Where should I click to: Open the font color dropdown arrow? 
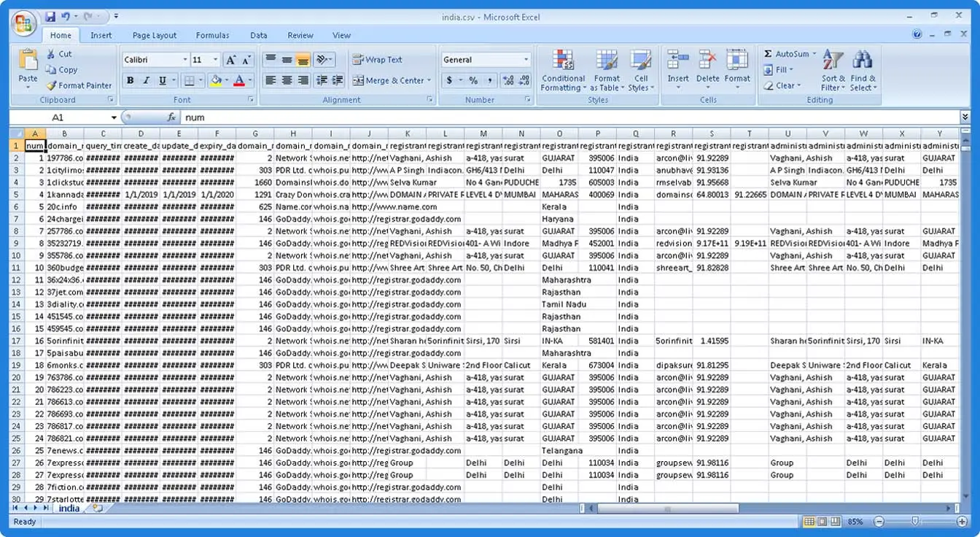pyautogui.click(x=250, y=80)
